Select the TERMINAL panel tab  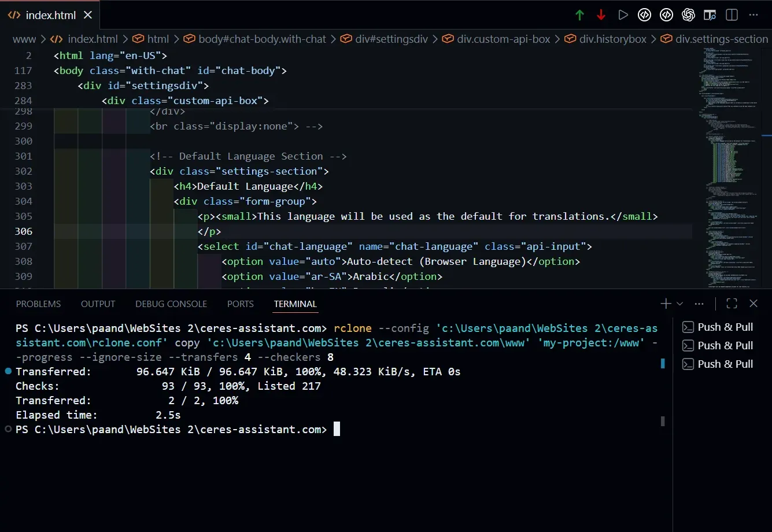click(x=295, y=304)
